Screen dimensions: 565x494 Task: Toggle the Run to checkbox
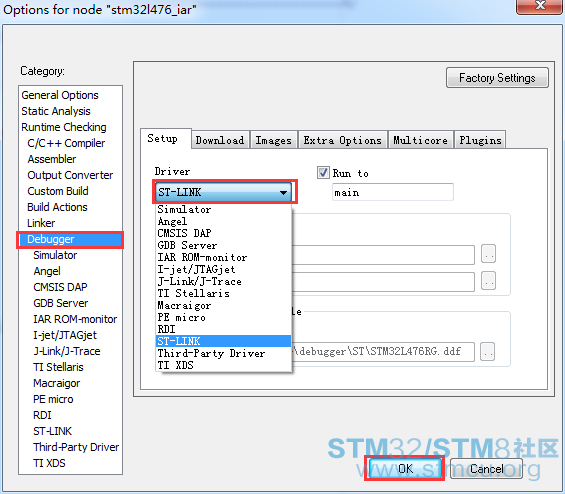pyautogui.click(x=323, y=173)
